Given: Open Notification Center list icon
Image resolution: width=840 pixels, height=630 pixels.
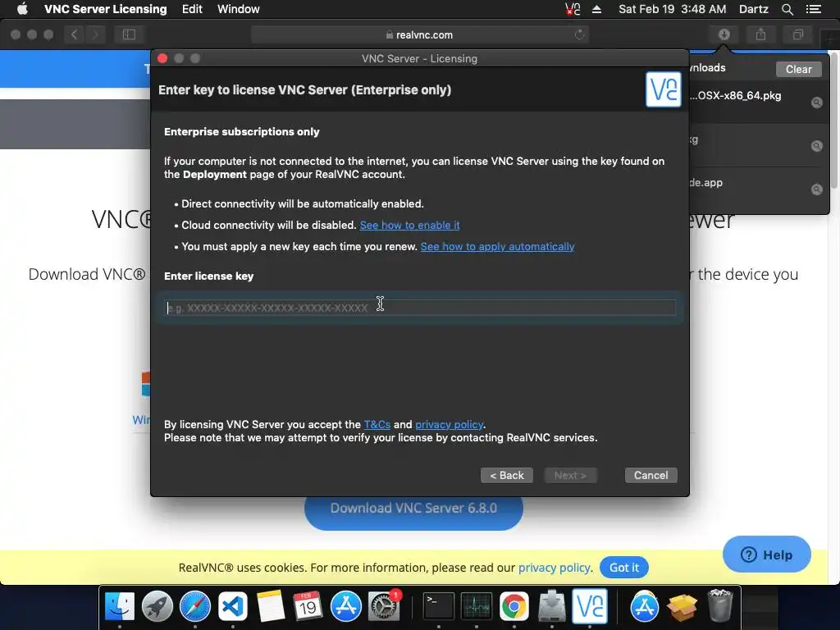Looking at the screenshot, I should click(x=813, y=9).
